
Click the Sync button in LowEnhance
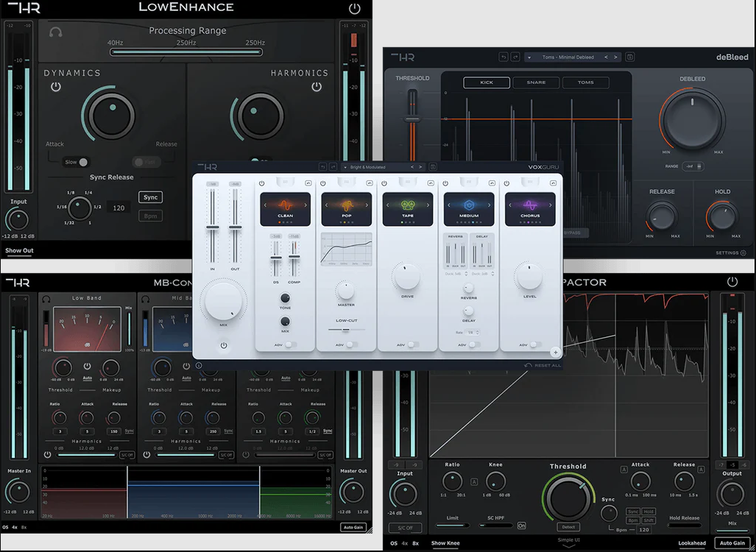point(150,197)
